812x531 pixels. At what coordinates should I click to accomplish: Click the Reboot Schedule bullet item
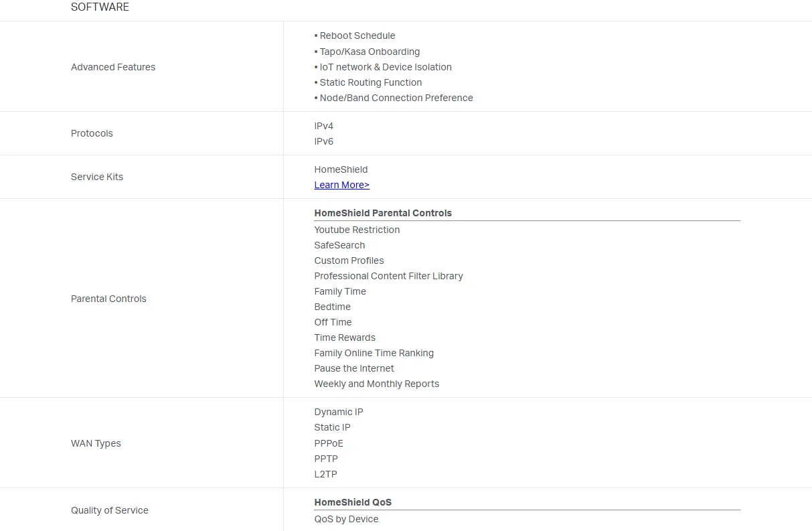357,35
